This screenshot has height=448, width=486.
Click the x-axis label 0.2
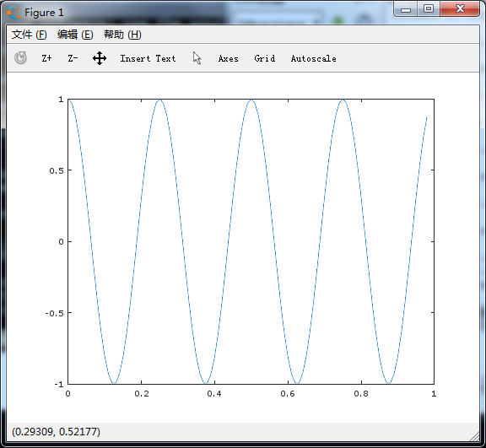[x=142, y=394]
